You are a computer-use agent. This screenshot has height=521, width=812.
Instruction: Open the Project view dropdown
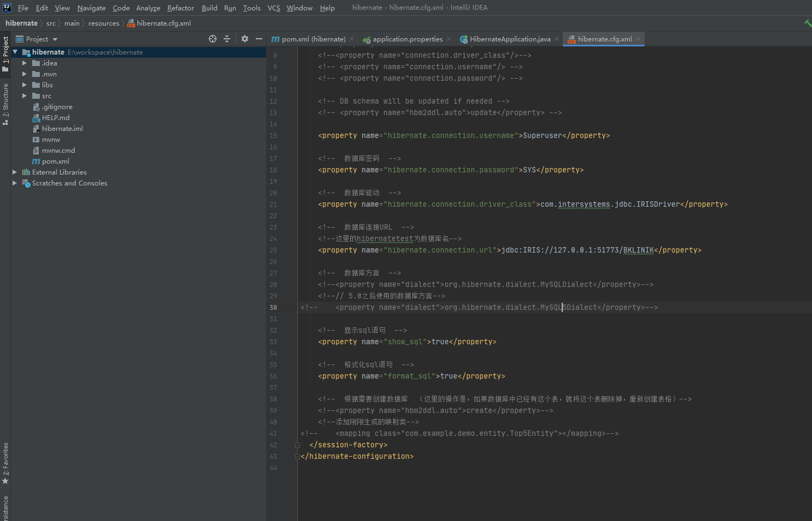coord(55,39)
